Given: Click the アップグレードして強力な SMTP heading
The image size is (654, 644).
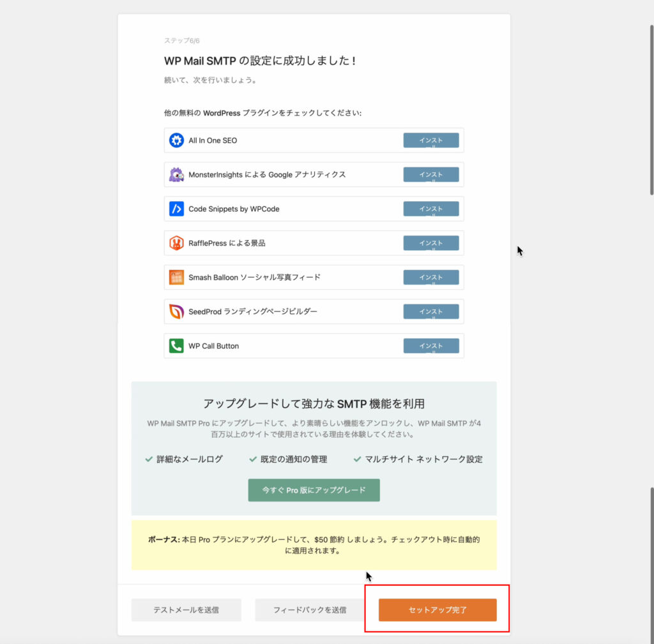Looking at the screenshot, I should pyautogui.click(x=314, y=403).
